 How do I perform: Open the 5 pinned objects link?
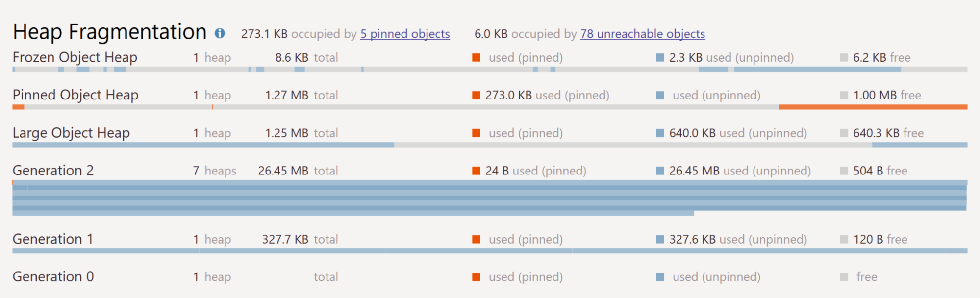[x=405, y=34]
